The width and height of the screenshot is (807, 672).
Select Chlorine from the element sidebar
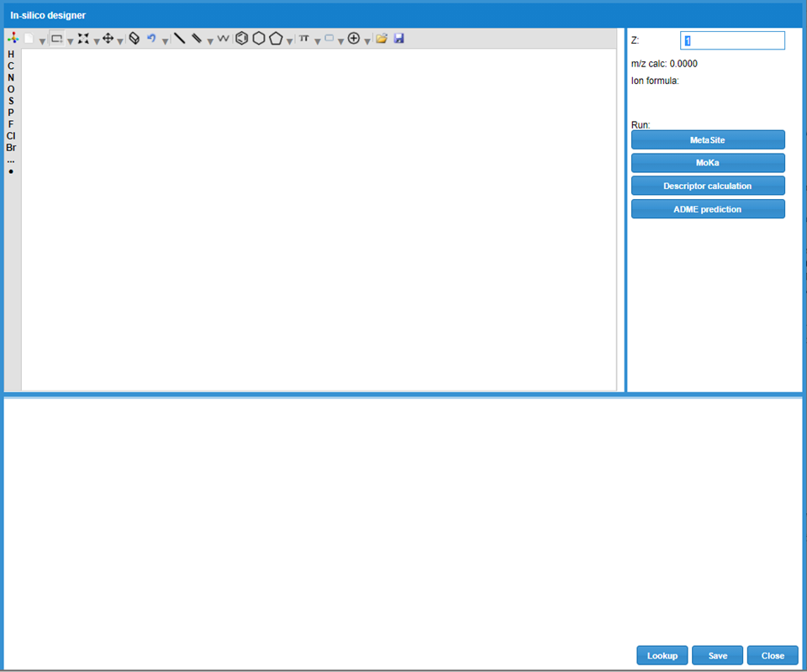10,136
